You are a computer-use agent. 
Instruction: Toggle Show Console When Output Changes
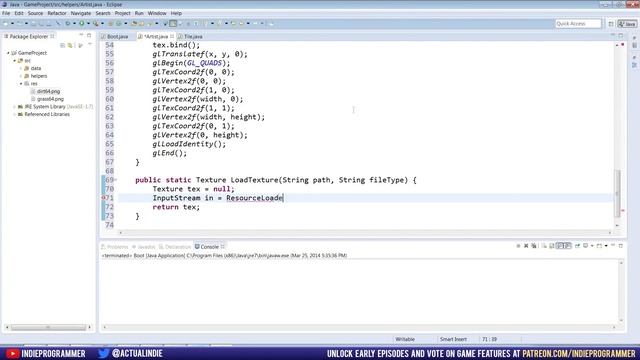point(561,246)
